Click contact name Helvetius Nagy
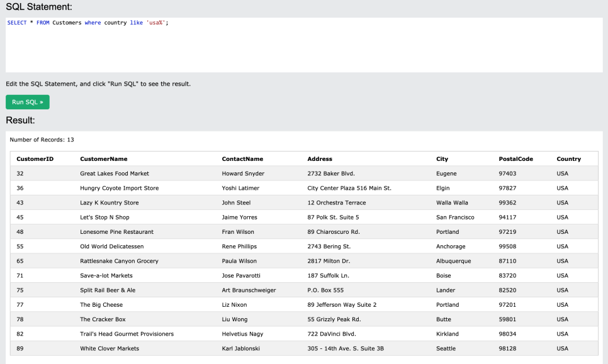608x364 pixels. pyautogui.click(x=242, y=334)
